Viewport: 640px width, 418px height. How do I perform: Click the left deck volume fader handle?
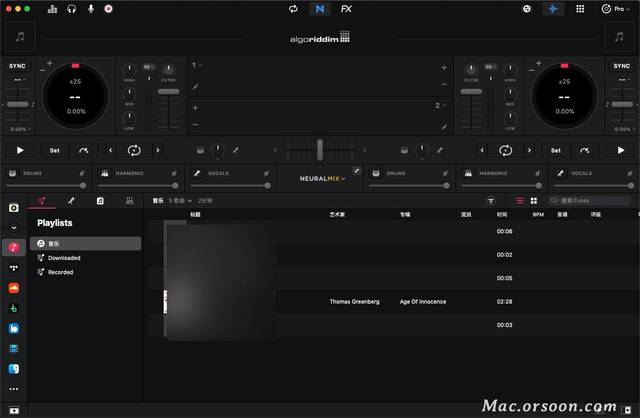pyautogui.click(x=169, y=91)
